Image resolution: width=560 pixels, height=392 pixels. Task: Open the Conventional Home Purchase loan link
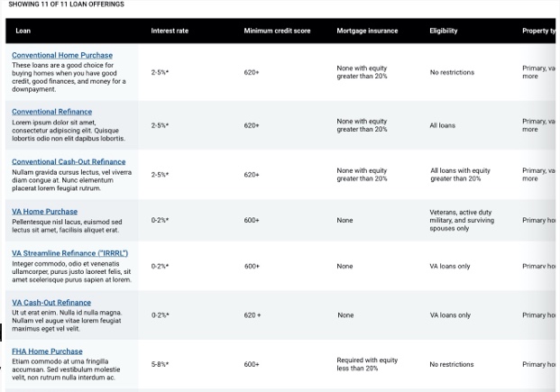point(62,56)
